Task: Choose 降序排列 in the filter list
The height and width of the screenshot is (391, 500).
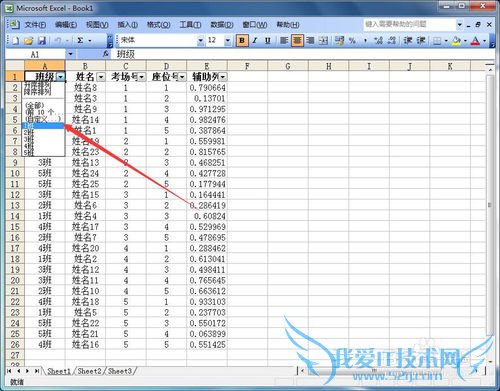Action: coord(43,92)
